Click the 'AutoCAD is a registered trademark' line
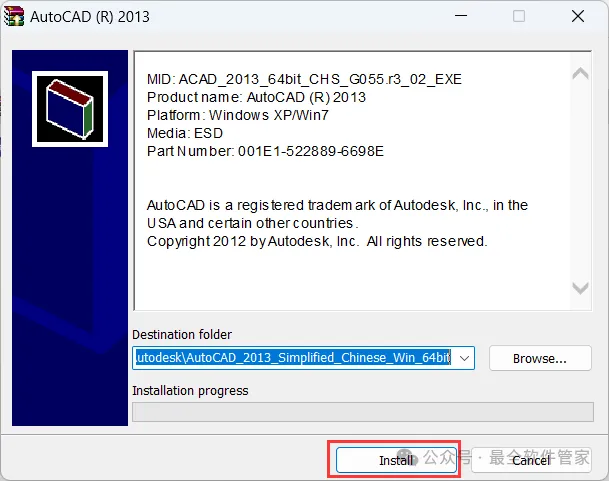The width and height of the screenshot is (609, 481). (x=337, y=205)
